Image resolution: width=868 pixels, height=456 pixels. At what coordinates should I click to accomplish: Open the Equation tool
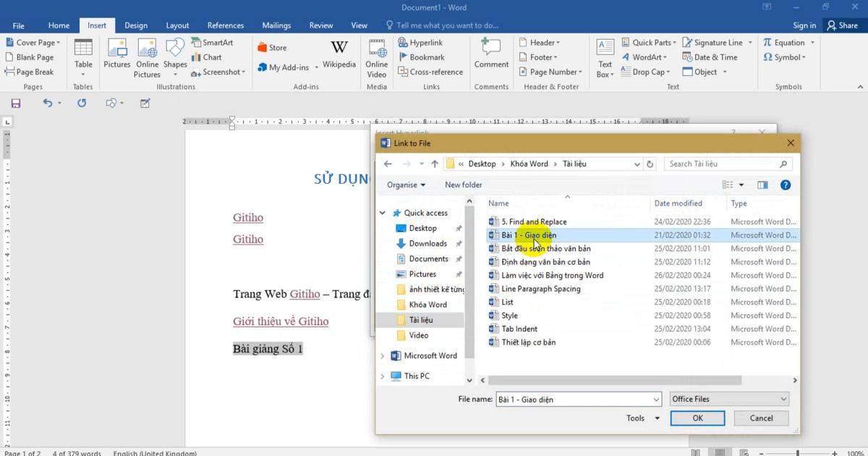pyautogui.click(x=787, y=42)
